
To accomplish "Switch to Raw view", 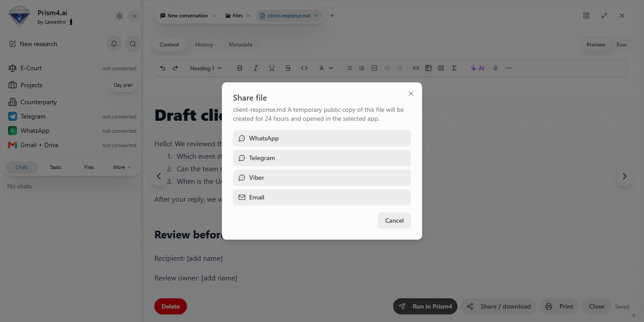I will pos(621,45).
